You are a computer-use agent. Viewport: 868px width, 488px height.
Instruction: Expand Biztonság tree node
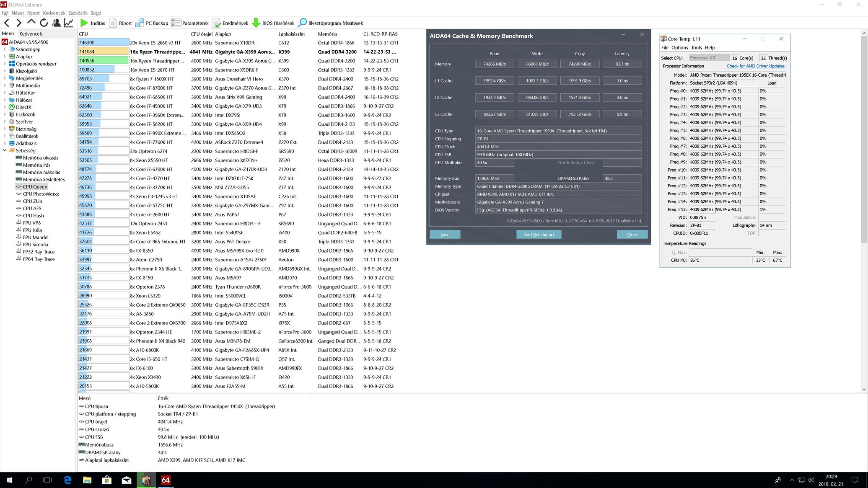point(5,129)
